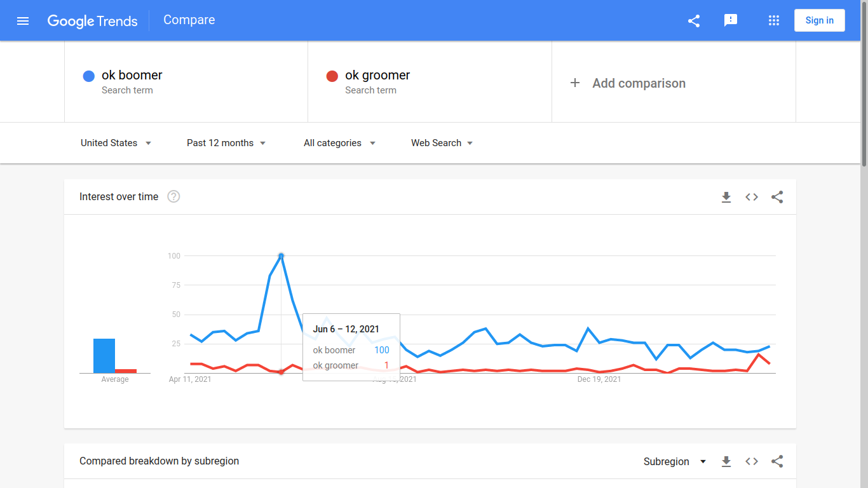868x488 pixels.
Task: Get embed code for subregion breakdown
Action: pos(752,461)
